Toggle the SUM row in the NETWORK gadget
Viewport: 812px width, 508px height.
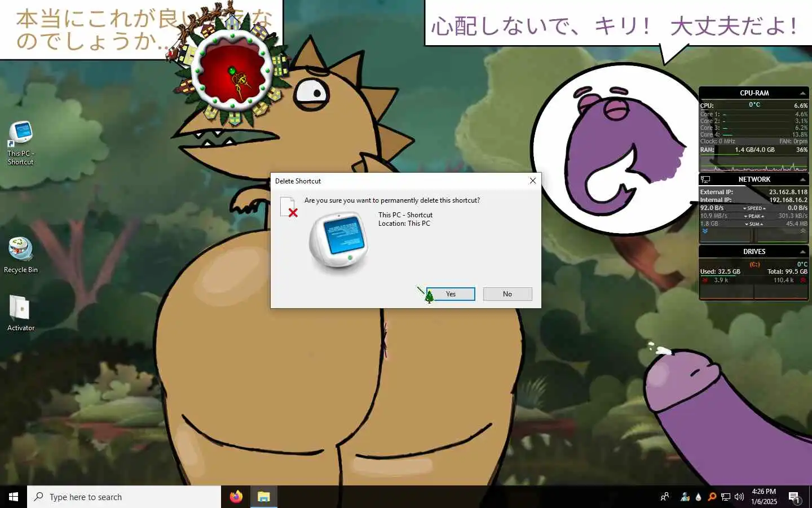(x=754, y=224)
